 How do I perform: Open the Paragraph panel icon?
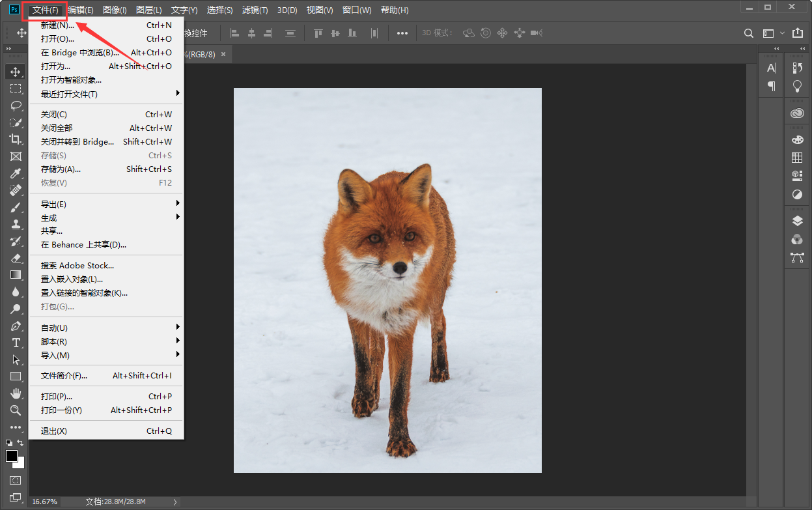[772, 85]
